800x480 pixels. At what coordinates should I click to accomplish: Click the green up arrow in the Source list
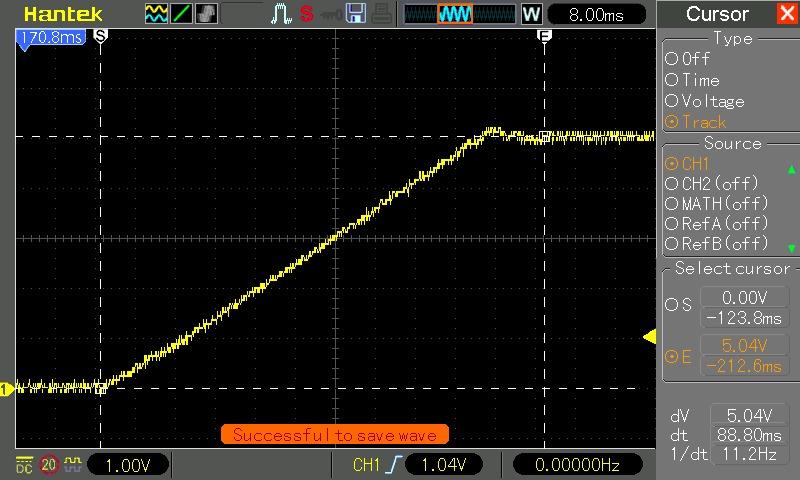[x=791, y=169]
